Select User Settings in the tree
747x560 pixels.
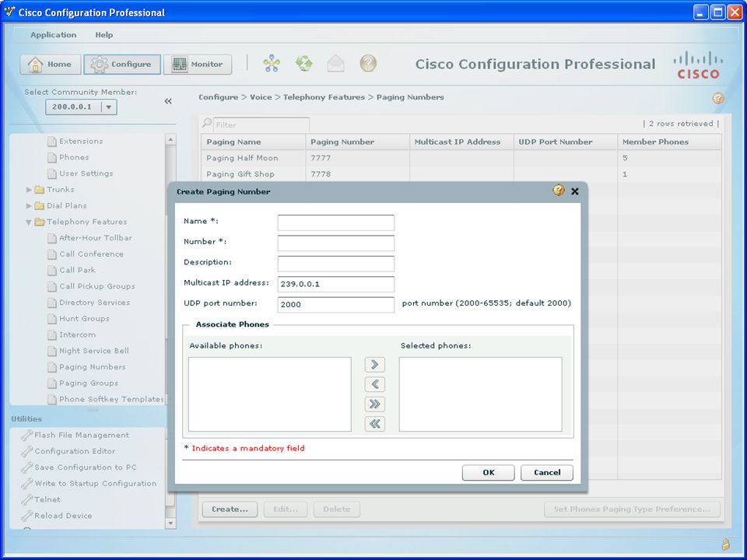[86, 173]
